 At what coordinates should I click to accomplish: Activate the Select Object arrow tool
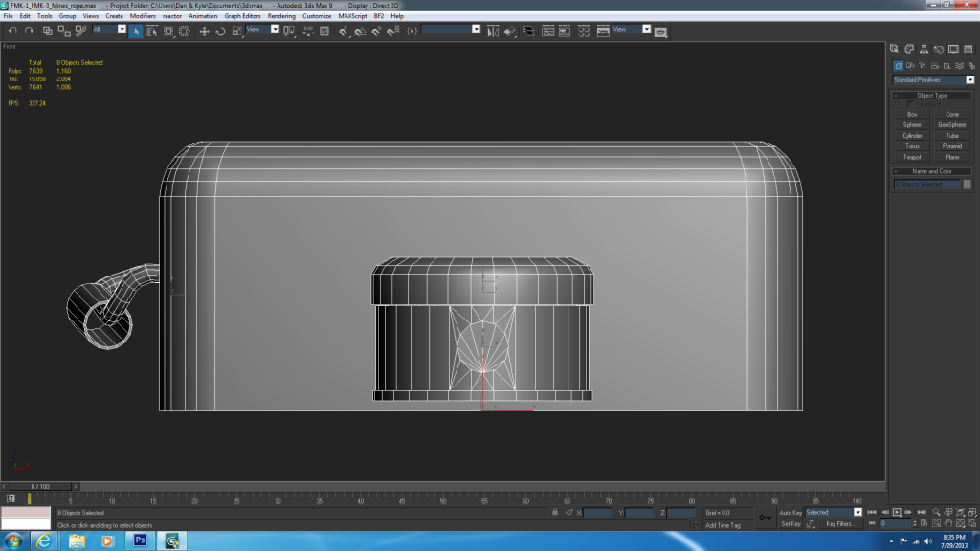coord(137,31)
